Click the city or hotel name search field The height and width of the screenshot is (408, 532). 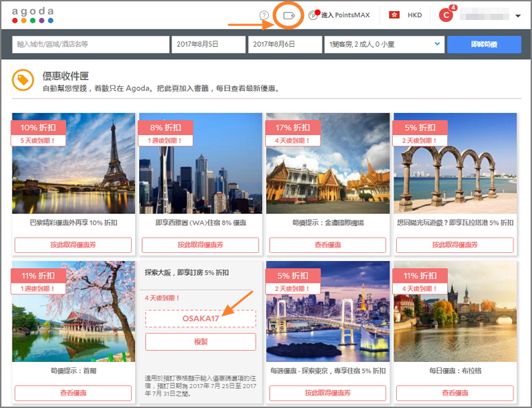click(x=90, y=44)
